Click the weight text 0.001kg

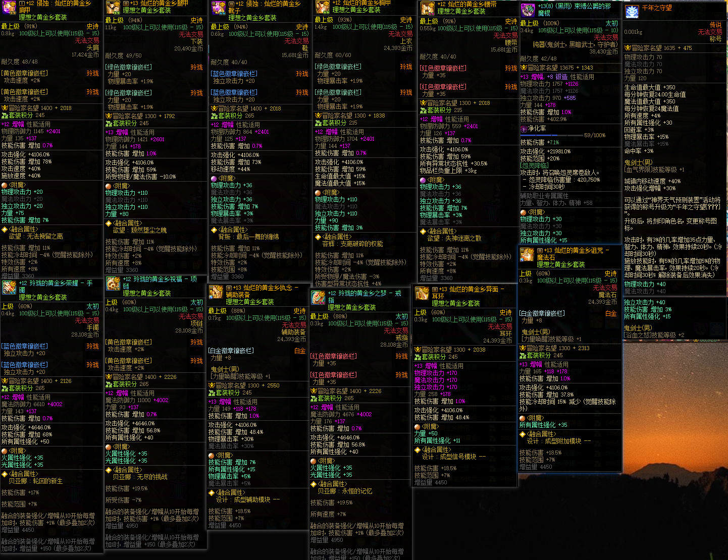point(633,32)
